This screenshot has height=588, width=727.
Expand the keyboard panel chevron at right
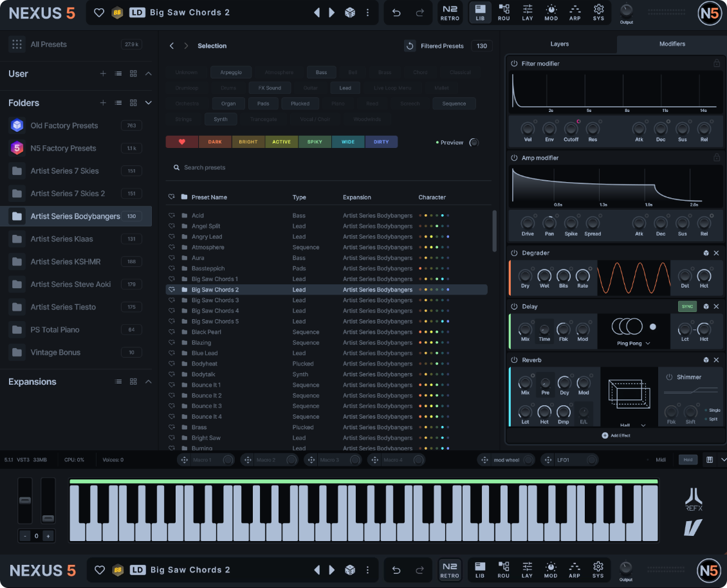[x=723, y=459]
